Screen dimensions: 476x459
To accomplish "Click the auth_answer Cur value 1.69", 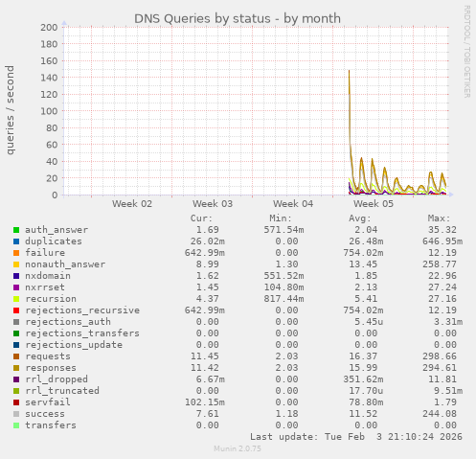I will [208, 230].
